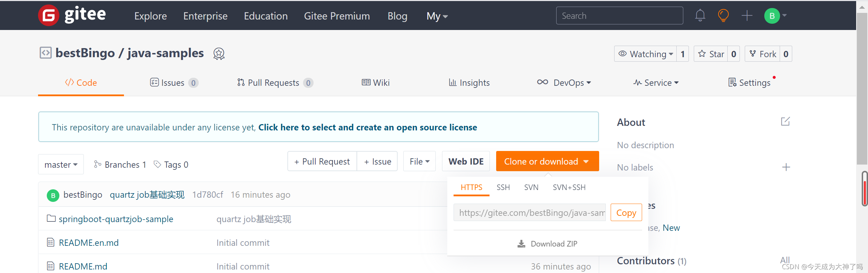
Task: Expand the DevOps dropdown
Action: click(x=564, y=83)
